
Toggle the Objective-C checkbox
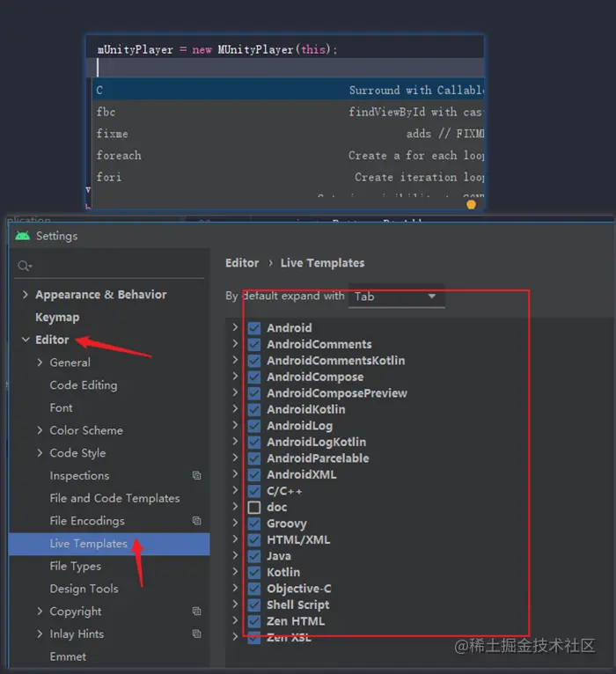pyautogui.click(x=254, y=589)
